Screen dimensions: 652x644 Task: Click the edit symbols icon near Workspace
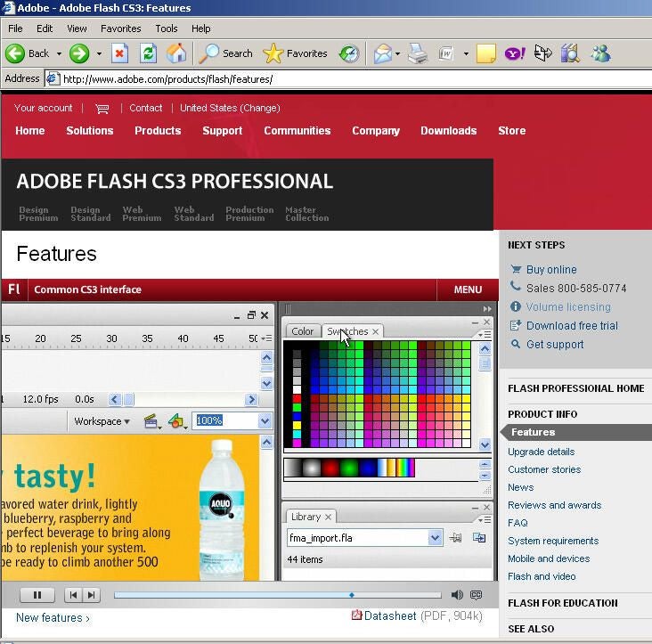[175, 421]
